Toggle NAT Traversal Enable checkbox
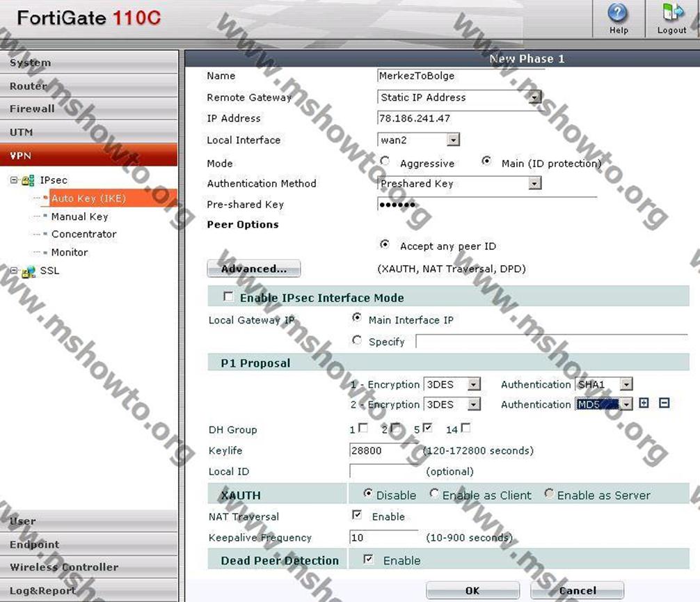Viewport: 700px width, 602px height. [357, 515]
